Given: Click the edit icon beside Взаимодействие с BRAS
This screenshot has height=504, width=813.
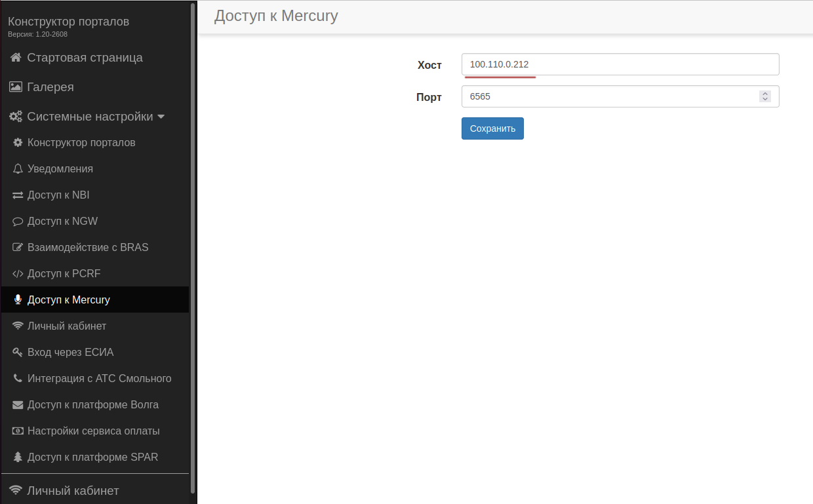Looking at the screenshot, I should click(18, 247).
